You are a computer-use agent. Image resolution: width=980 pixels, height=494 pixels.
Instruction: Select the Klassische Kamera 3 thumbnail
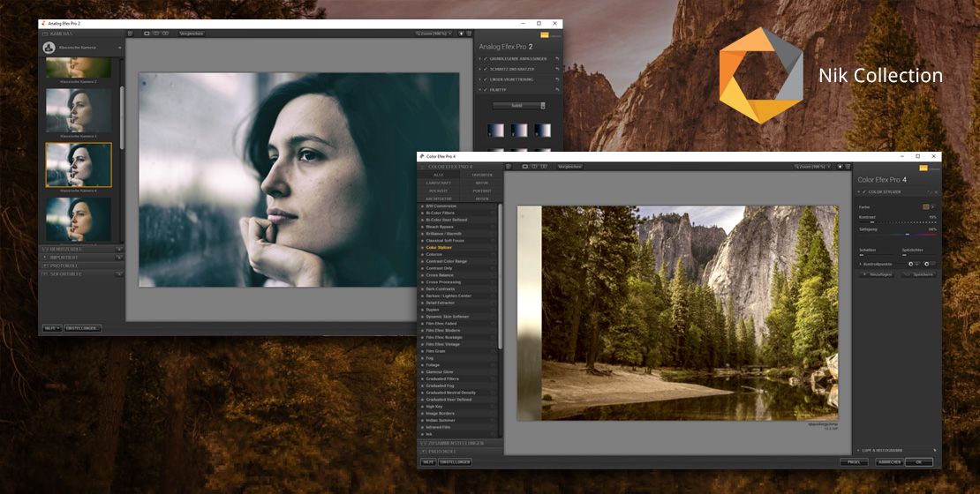(x=78, y=110)
